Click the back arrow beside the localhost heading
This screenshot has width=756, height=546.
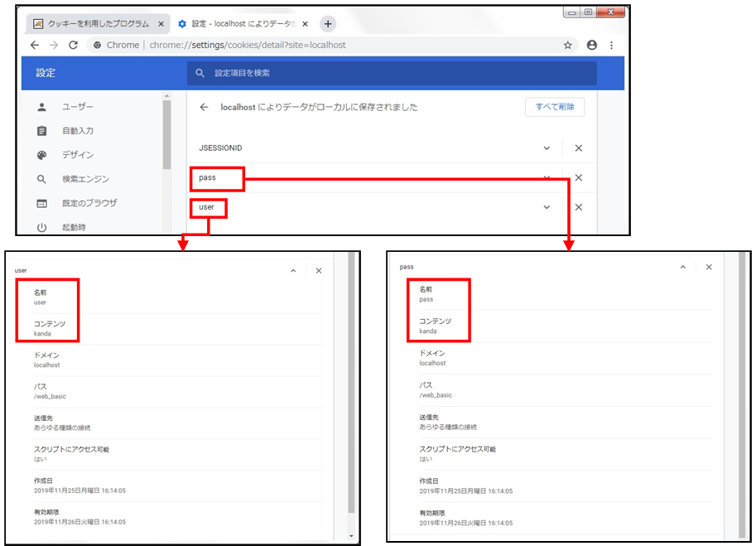coord(204,108)
